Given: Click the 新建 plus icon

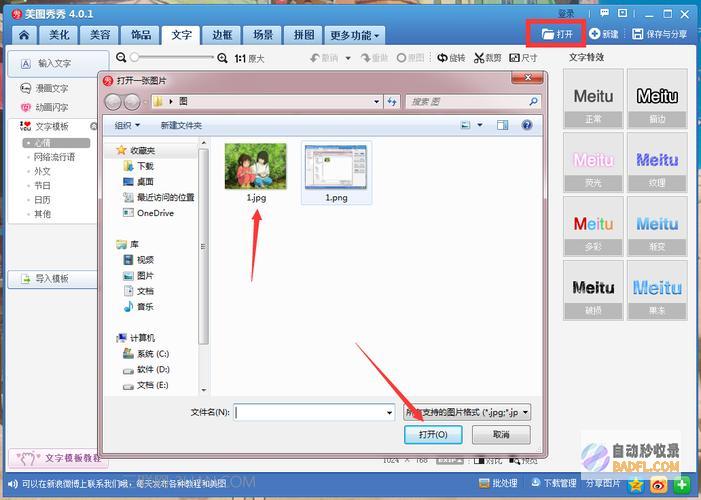Looking at the screenshot, I should click(594, 34).
